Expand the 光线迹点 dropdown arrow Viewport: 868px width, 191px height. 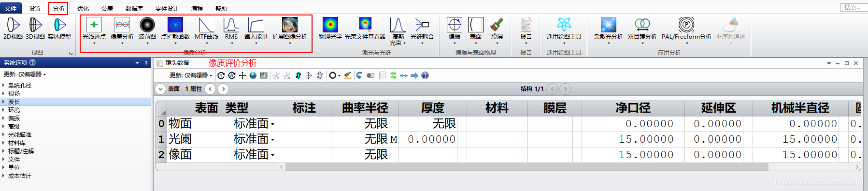pyautogui.click(x=94, y=44)
